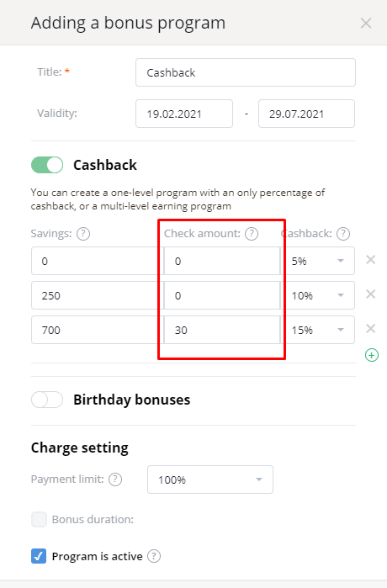Screen dimensions: 387x588
Task: Expand the 15% cashback dropdown
Action: point(317,330)
